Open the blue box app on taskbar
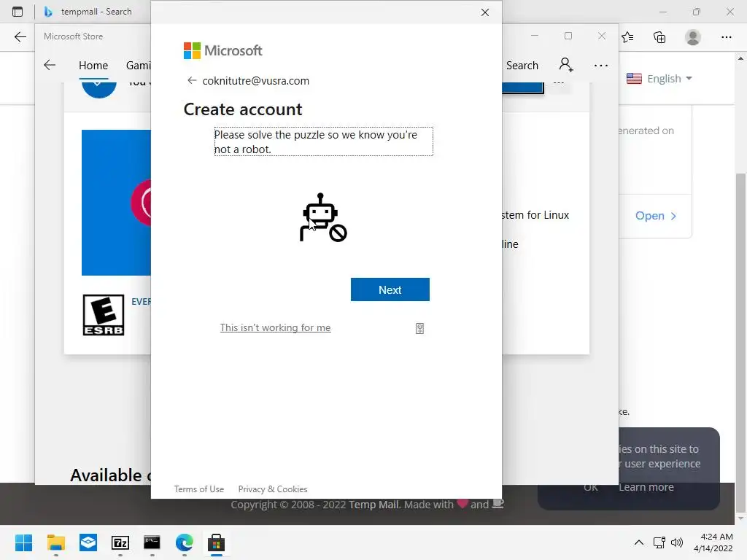This screenshot has height=560, width=747. (88, 542)
